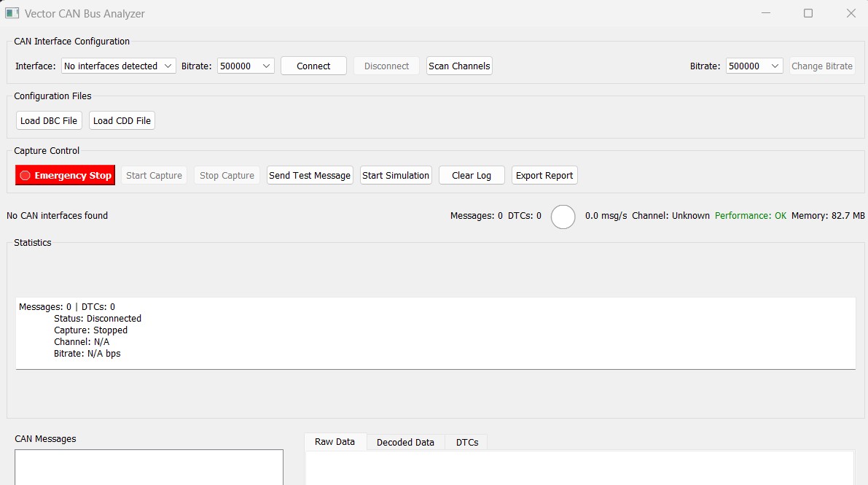
Task: Load a DBC file
Action: pyautogui.click(x=49, y=121)
